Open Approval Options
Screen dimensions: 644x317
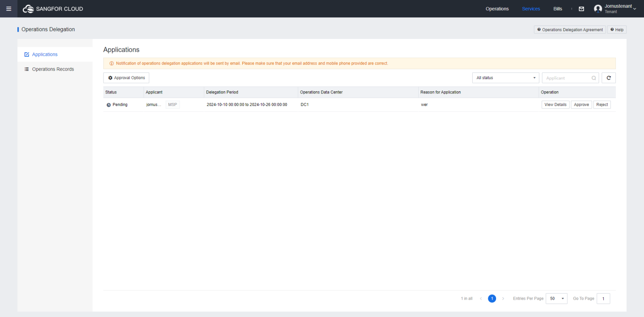click(126, 78)
